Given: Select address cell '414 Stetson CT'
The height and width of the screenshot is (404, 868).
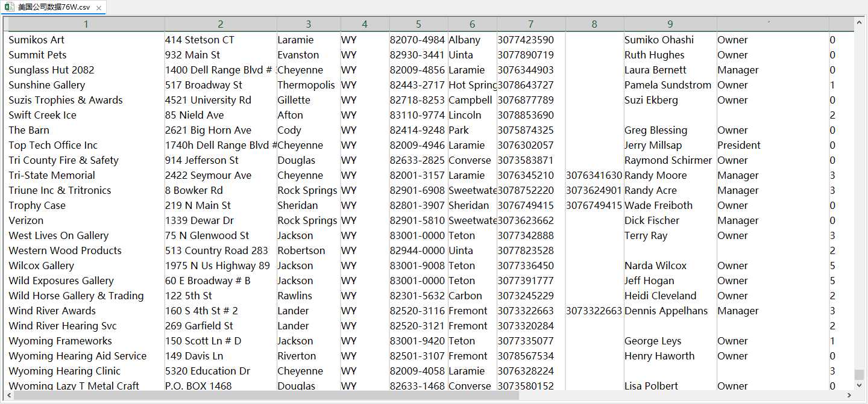Looking at the screenshot, I should pos(221,40).
